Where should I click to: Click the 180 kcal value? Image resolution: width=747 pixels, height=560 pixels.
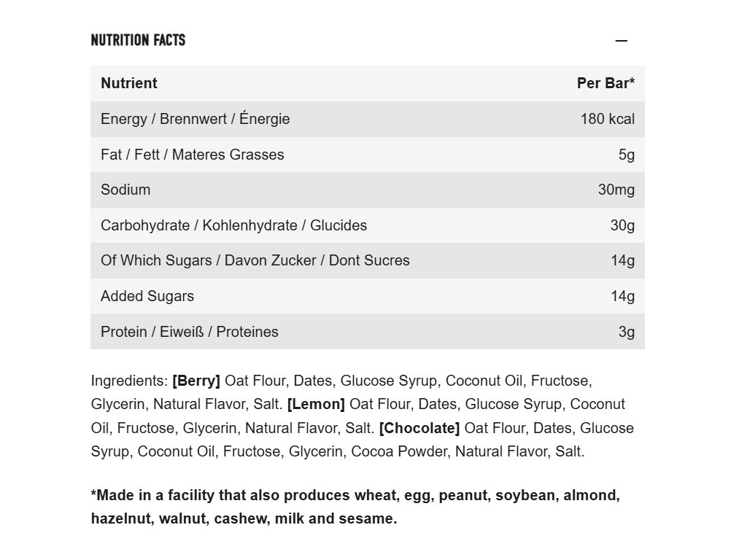607,119
